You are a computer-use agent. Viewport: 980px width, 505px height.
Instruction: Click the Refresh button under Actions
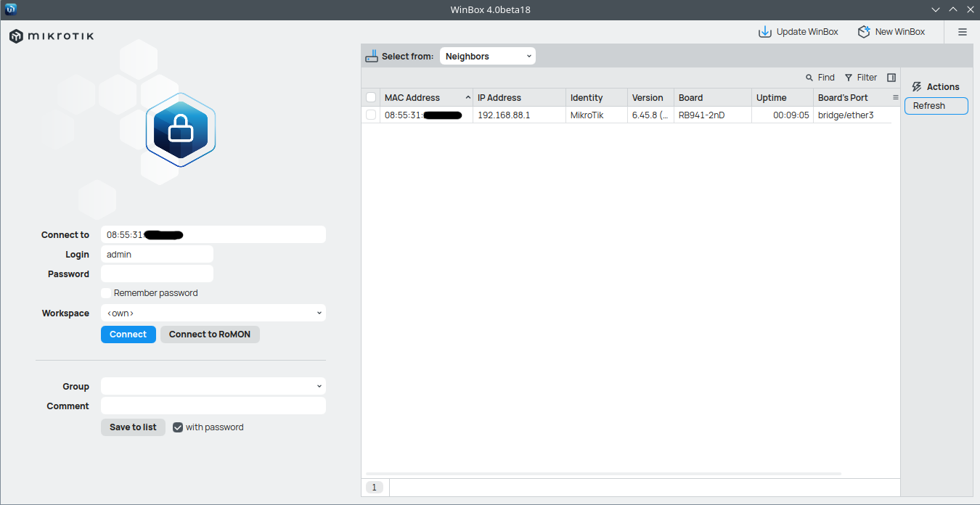[936, 106]
